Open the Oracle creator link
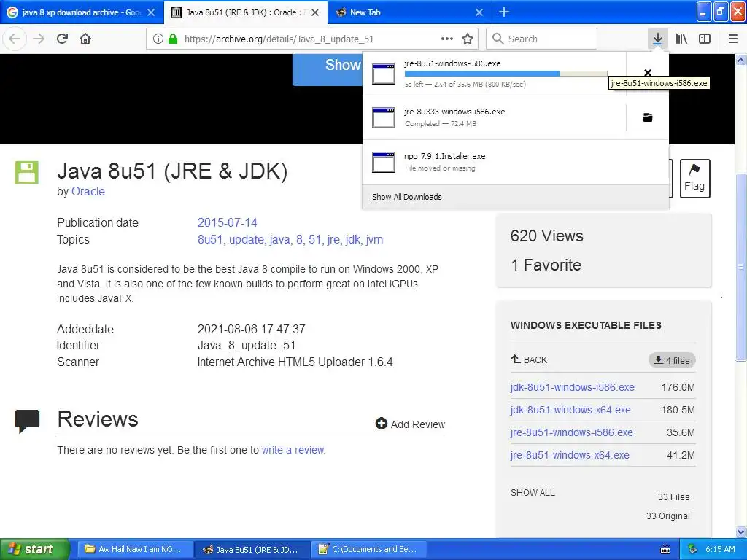The width and height of the screenshot is (747, 560). tap(88, 192)
